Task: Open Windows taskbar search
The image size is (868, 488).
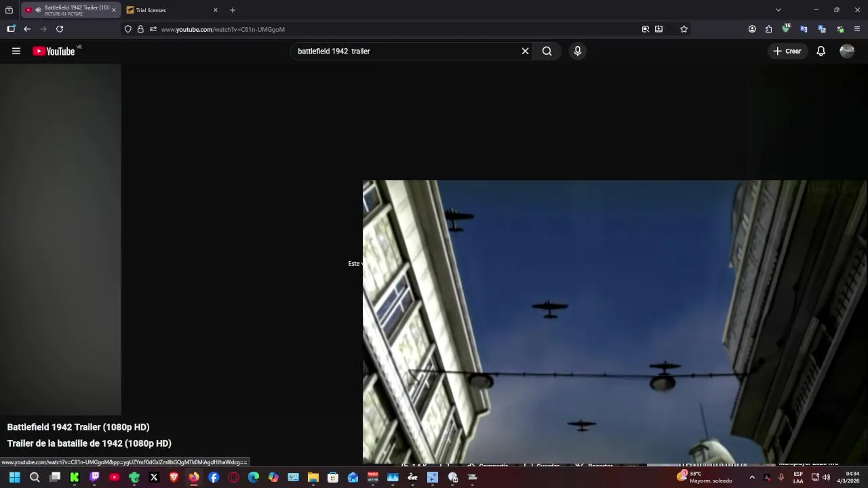Action: tap(35, 477)
